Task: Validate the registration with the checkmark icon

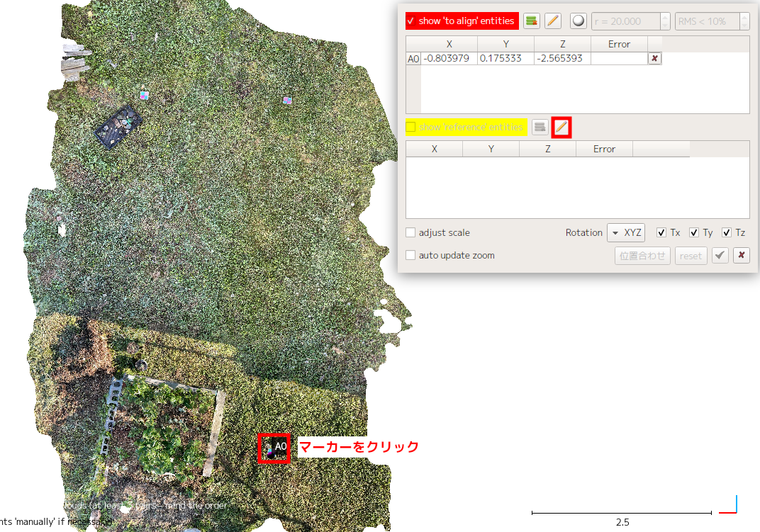Action: coord(720,256)
